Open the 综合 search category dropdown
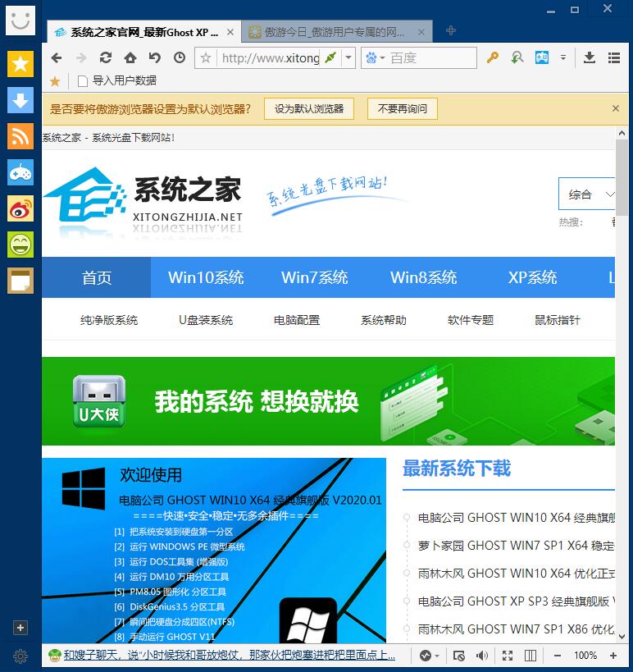The image size is (633, 672). (589, 194)
